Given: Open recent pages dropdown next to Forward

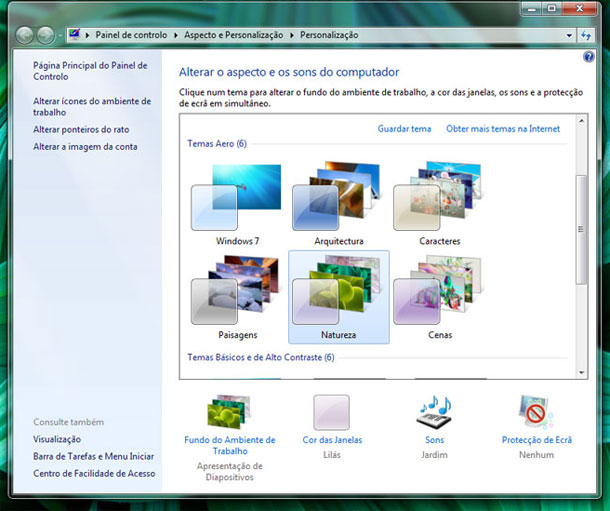Looking at the screenshot, I should [x=60, y=35].
